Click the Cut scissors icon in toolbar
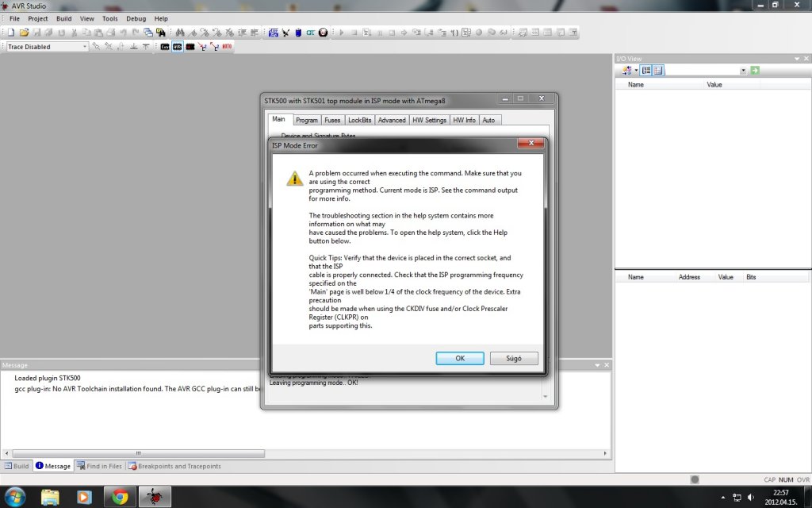 pyautogui.click(x=74, y=32)
